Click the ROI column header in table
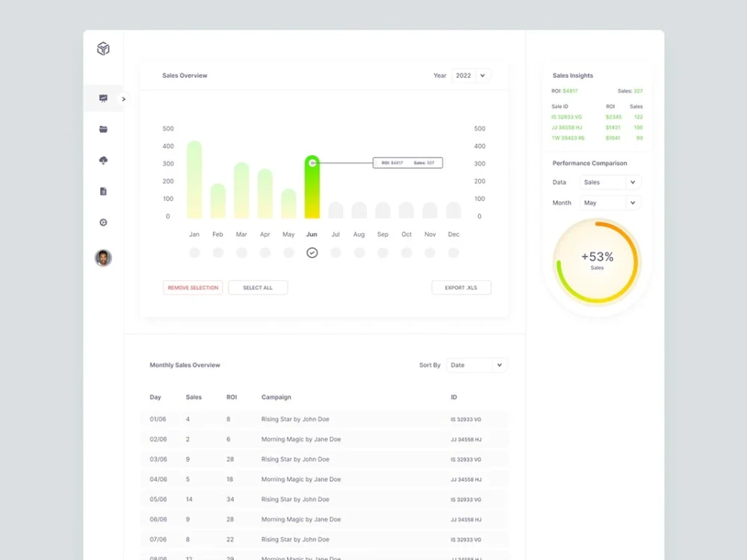The width and height of the screenshot is (747, 560). point(232,397)
